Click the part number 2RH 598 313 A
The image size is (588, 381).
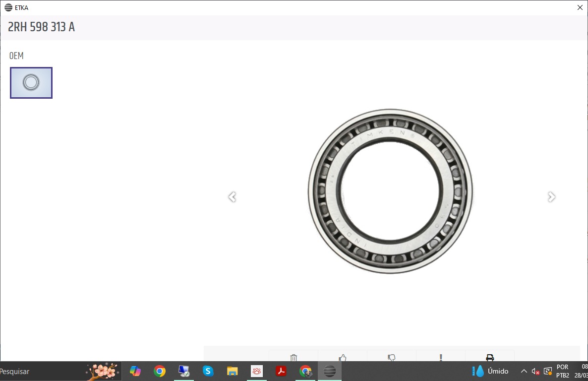(x=41, y=27)
